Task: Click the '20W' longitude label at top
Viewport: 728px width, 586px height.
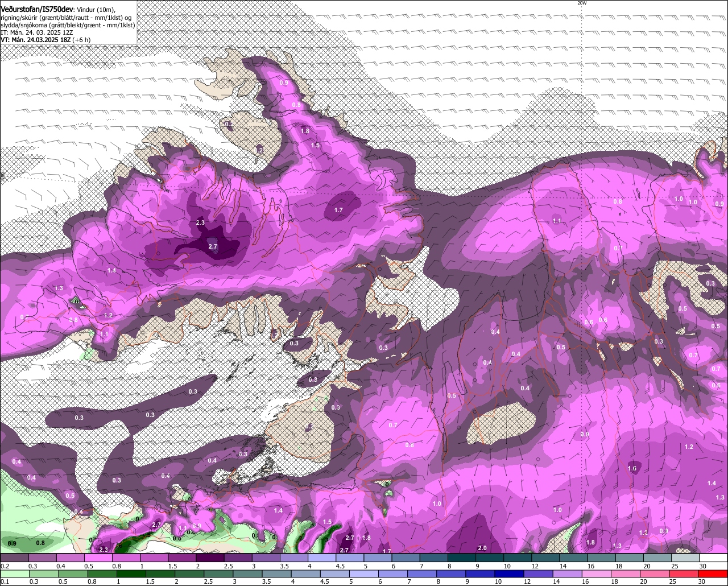Action: (x=581, y=3)
